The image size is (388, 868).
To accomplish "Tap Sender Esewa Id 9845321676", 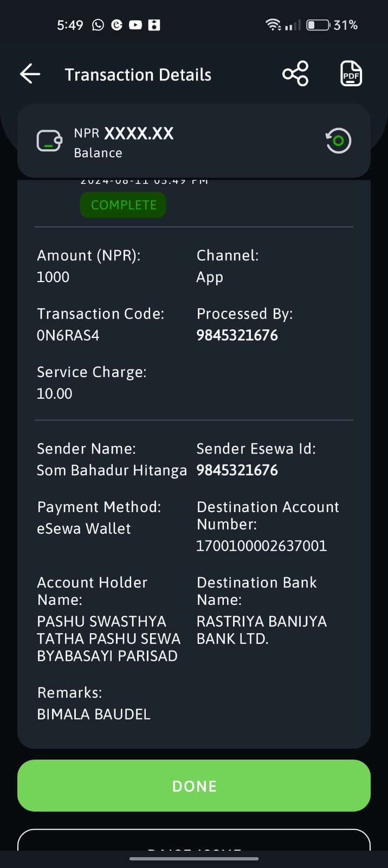I will coord(237,470).
